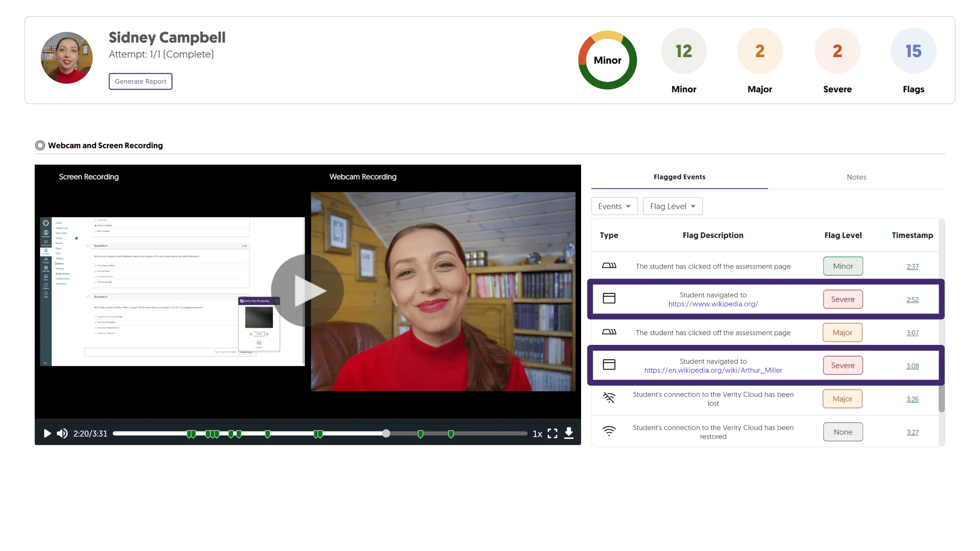Select the Flagged Events tab
The height and width of the screenshot is (551, 980).
(x=679, y=177)
